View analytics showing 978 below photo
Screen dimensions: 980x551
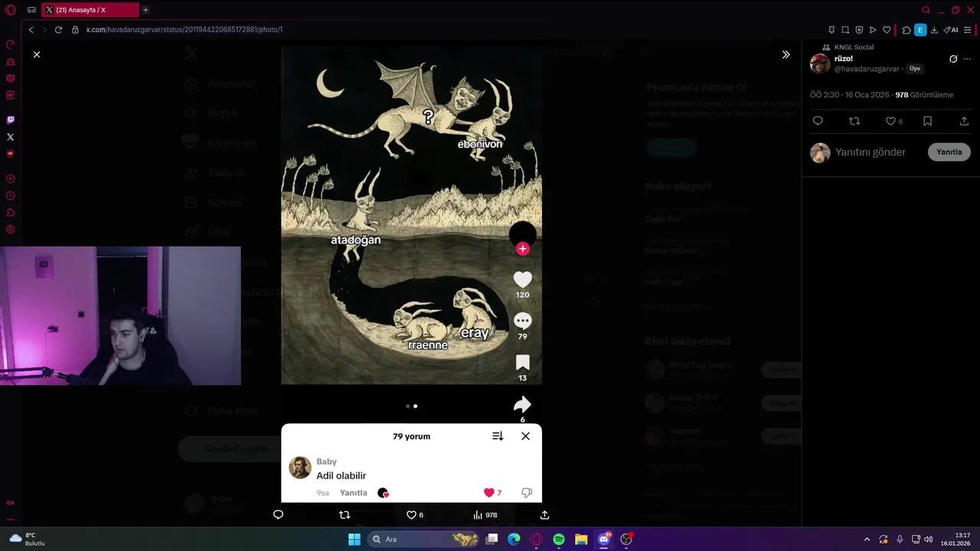click(485, 515)
